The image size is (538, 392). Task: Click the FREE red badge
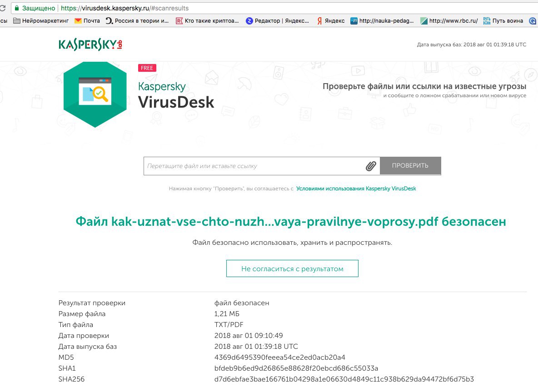click(x=147, y=68)
